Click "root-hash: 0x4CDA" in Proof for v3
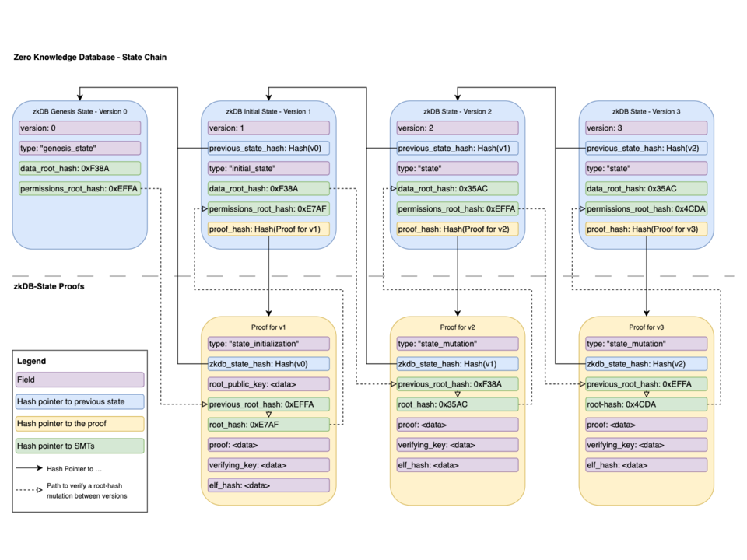Image resolution: width=747 pixels, height=560 pixels. [x=647, y=404]
